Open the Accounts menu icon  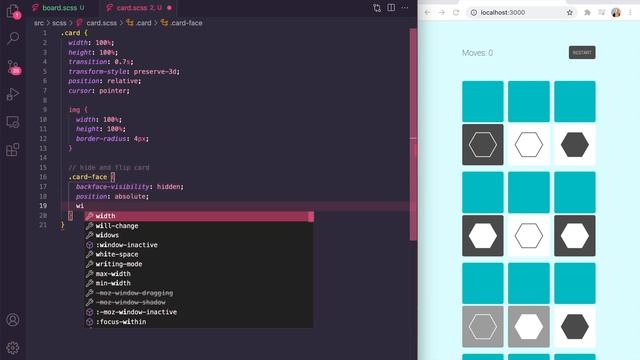tap(13, 320)
